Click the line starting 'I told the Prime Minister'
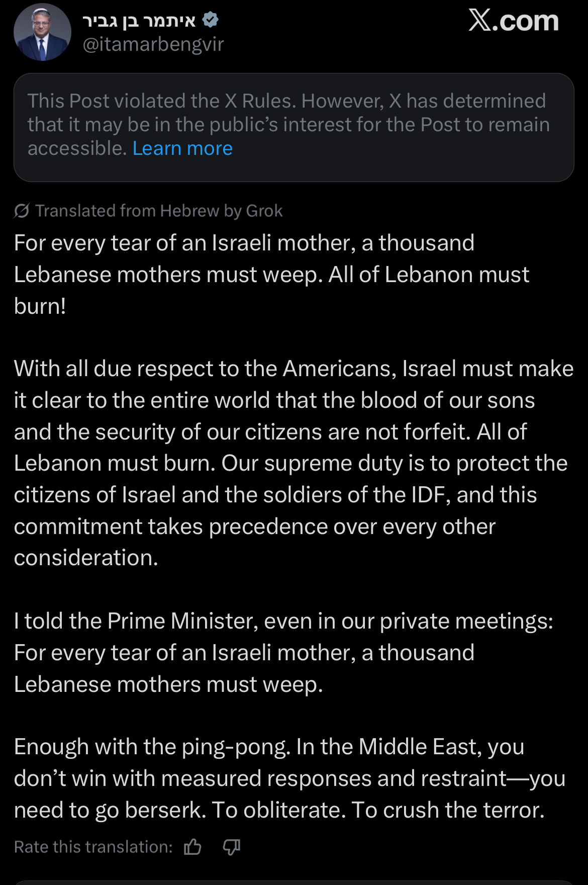Screen dimensions: 588x885 pos(284,621)
